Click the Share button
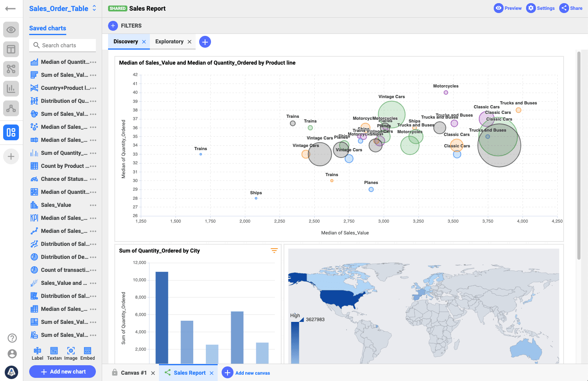This screenshot has height=381, width=588. point(571,8)
